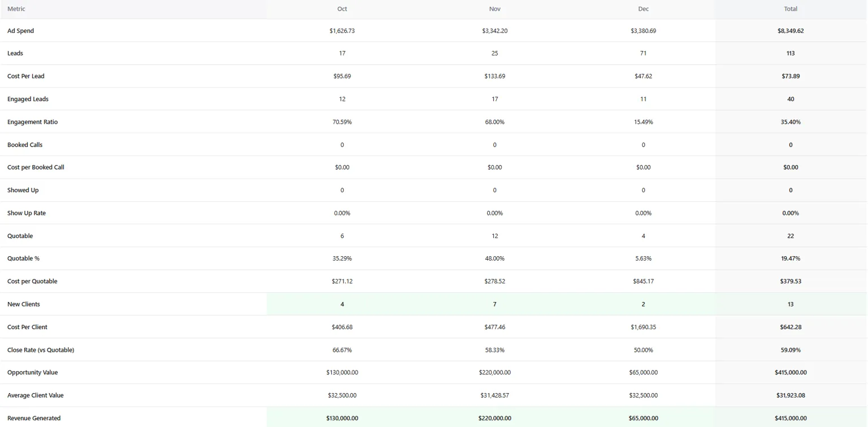Click quotable percentage 5.63%
The image size is (868, 427).
tap(643, 258)
